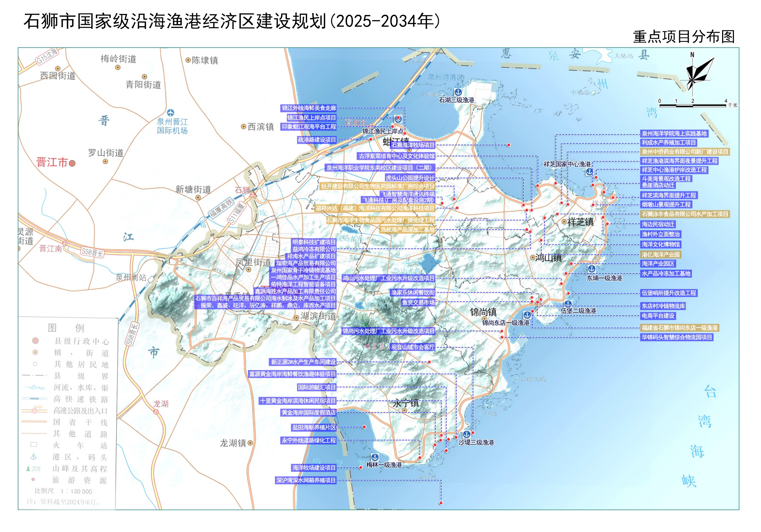Image resolution: width=761 pixels, height=532 pixels.
Task: Click the 岛叔海产品深加工基地 label
Action: point(407,230)
